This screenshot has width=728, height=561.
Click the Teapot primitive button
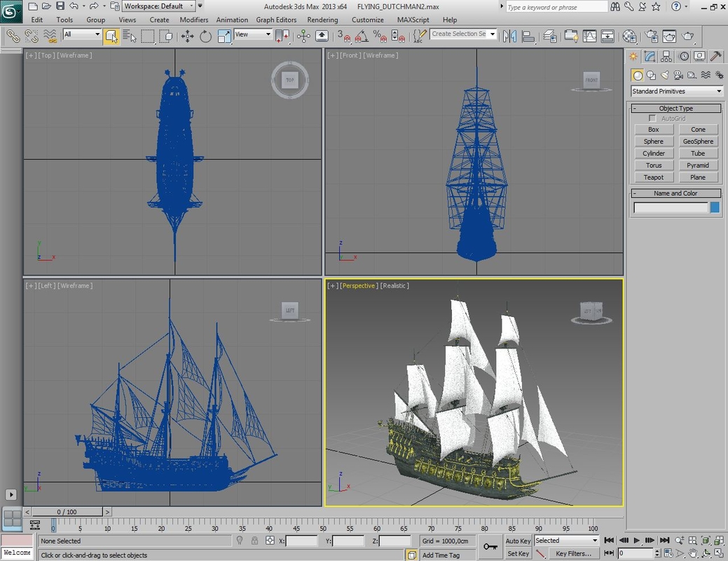654,177
